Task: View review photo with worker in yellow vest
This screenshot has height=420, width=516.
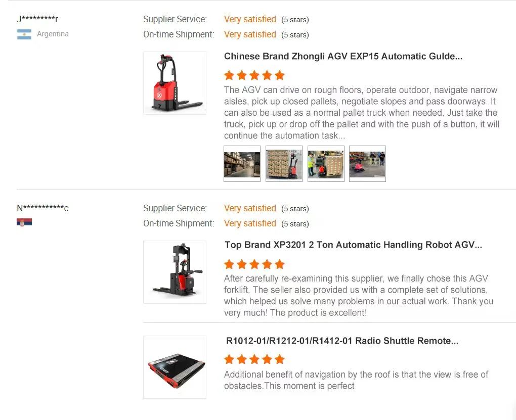Action: 326,164
